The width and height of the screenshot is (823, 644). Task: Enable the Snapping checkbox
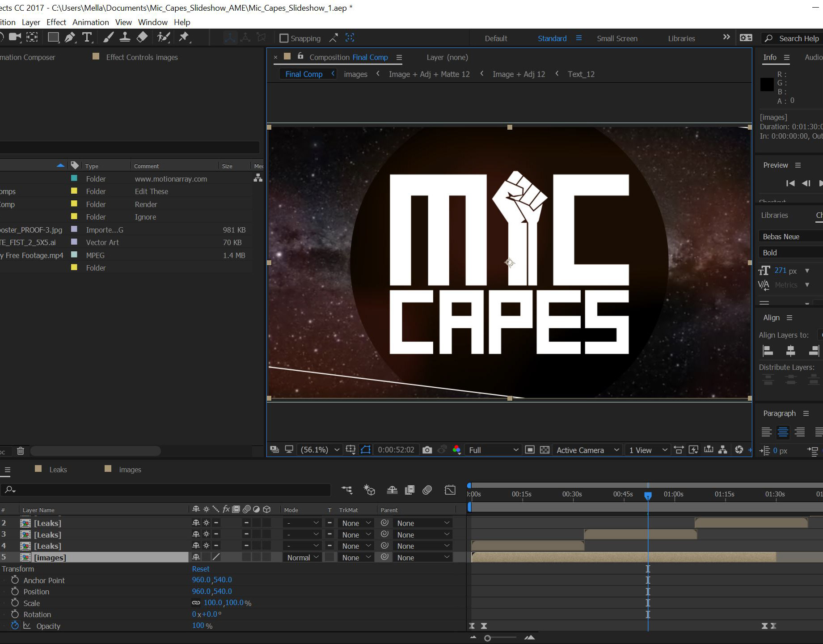(x=284, y=38)
